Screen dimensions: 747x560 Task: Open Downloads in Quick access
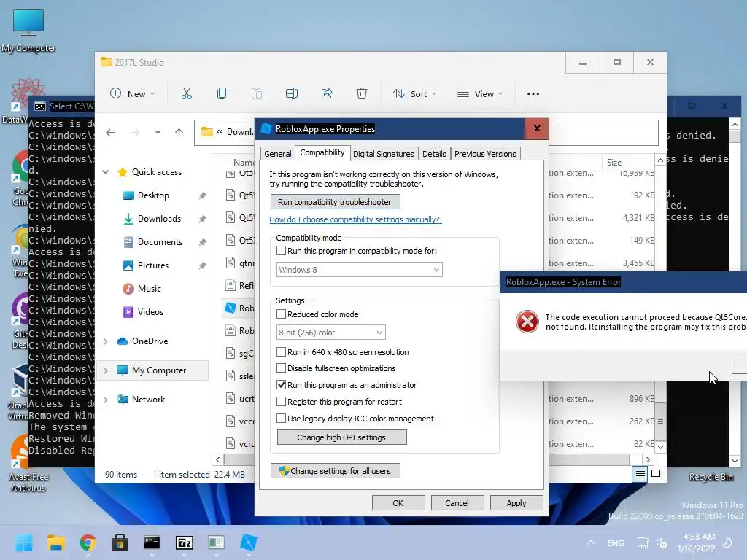coord(159,219)
